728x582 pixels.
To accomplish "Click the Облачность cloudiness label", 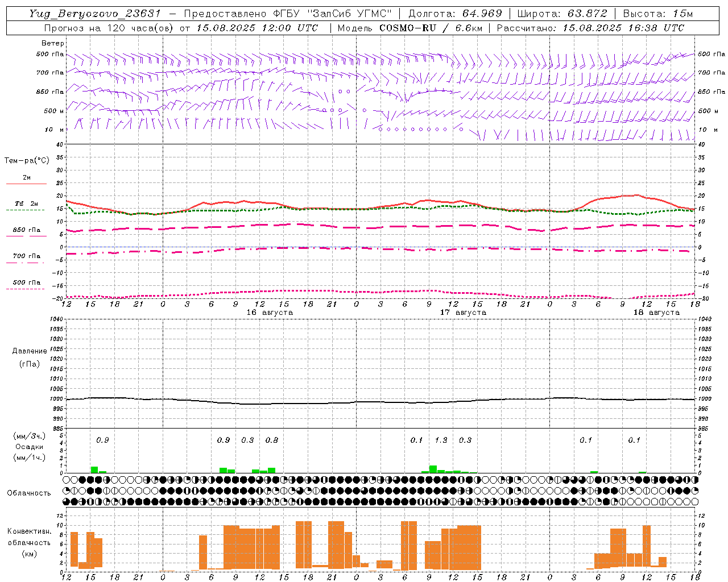I will click(29, 493).
